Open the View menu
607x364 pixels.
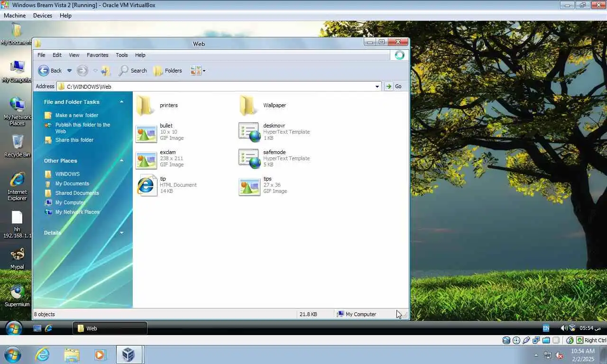(74, 55)
